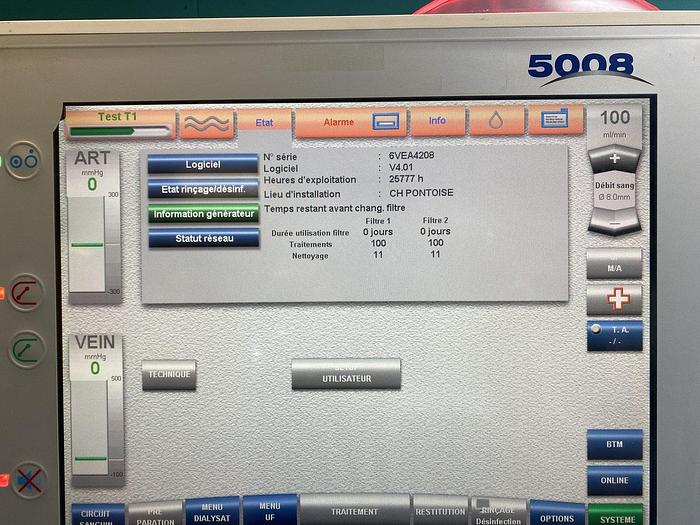This screenshot has height=525, width=700.
Task: Open the MENU DIALYSAT screen
Action: [212, 512]
